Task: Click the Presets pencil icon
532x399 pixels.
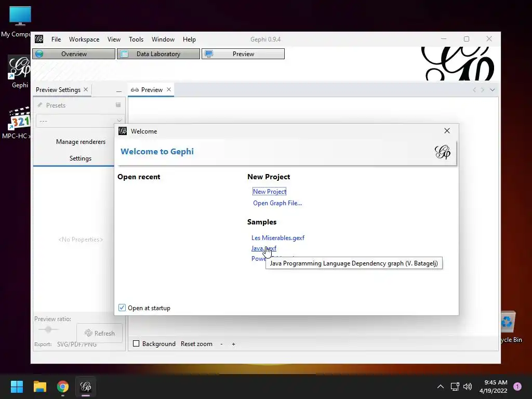Action: [x=40, y=105]
